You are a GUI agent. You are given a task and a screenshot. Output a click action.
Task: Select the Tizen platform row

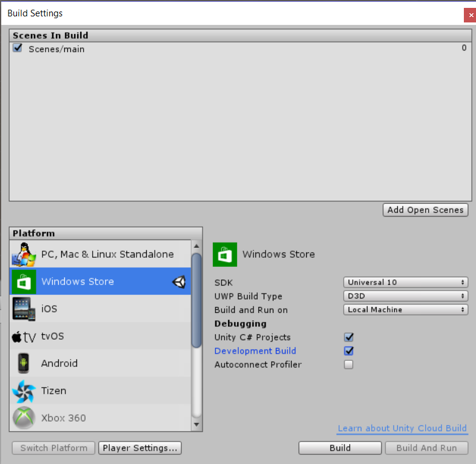[x=101, y=391]
